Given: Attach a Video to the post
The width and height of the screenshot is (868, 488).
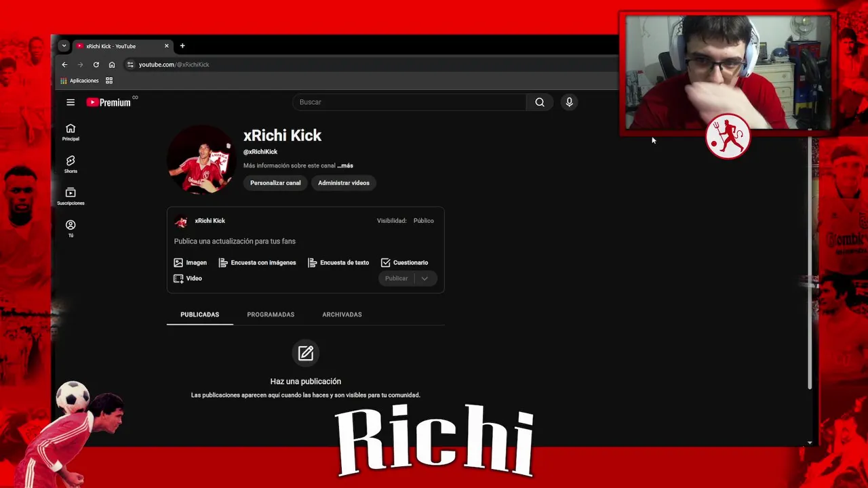Looking at the screenshot, I should click(x=188, y=279).
